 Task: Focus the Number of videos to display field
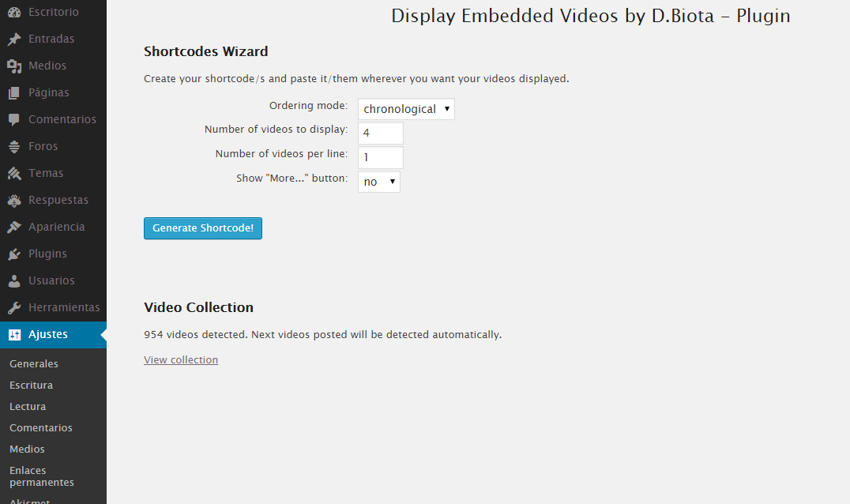click(381, 133)
